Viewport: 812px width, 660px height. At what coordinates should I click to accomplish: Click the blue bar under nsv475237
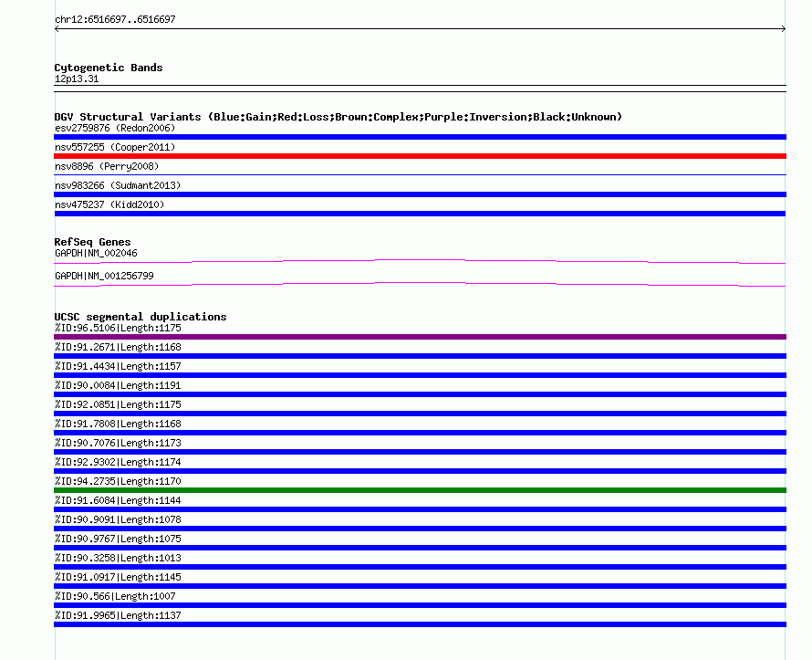point(420,214)
